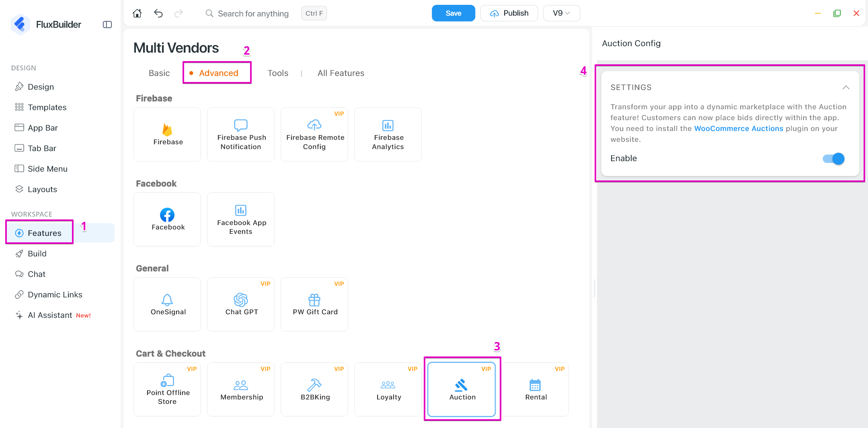Open the B2BKing feature card
The image size is (868, 428).
[x=314, y=389]
